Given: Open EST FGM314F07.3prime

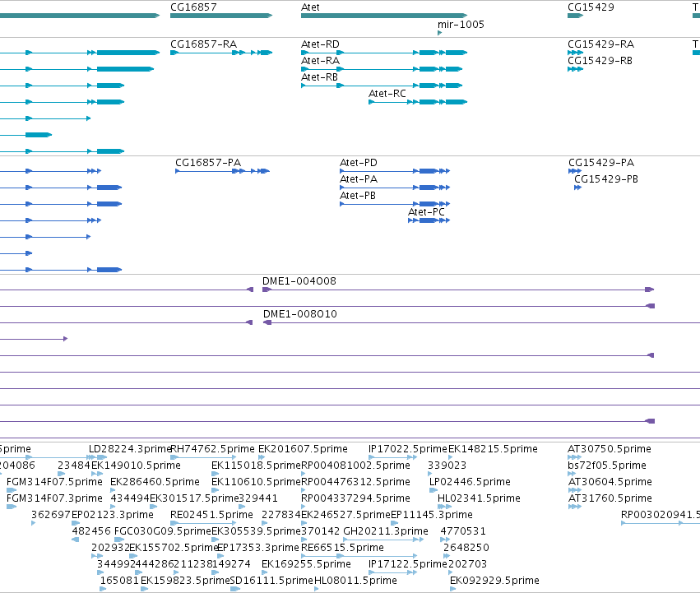Looking at the screenshot, I should 54,498.
